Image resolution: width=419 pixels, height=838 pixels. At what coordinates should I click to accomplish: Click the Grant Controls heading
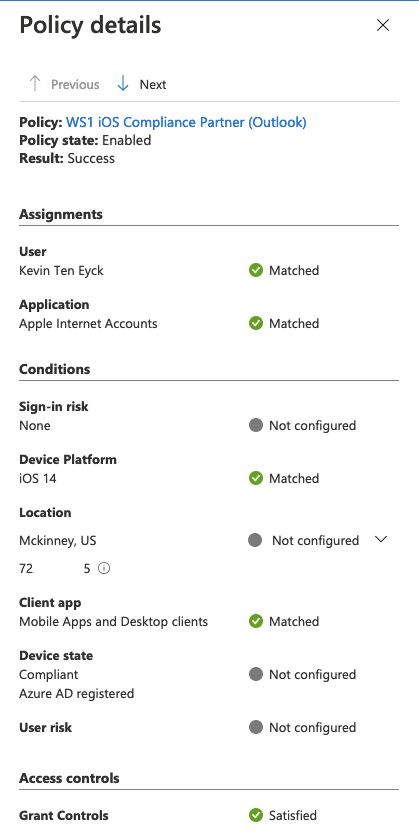(64, 816)
